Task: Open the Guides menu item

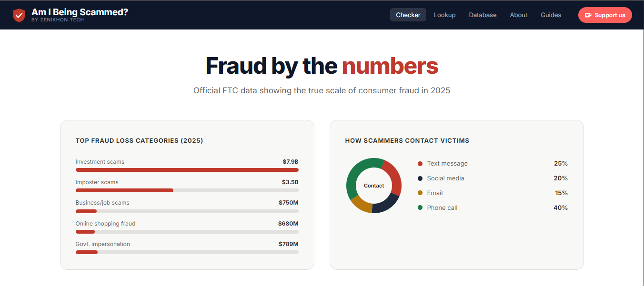Action: click(551, 15)
